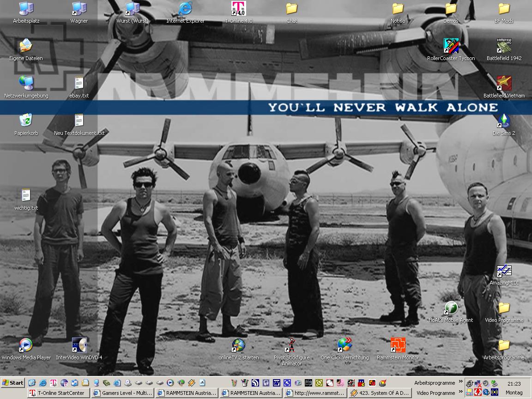This screenshot has width=532, height=399.
Task: Select the Internet Explorer desktop icon
Action: 185,13
